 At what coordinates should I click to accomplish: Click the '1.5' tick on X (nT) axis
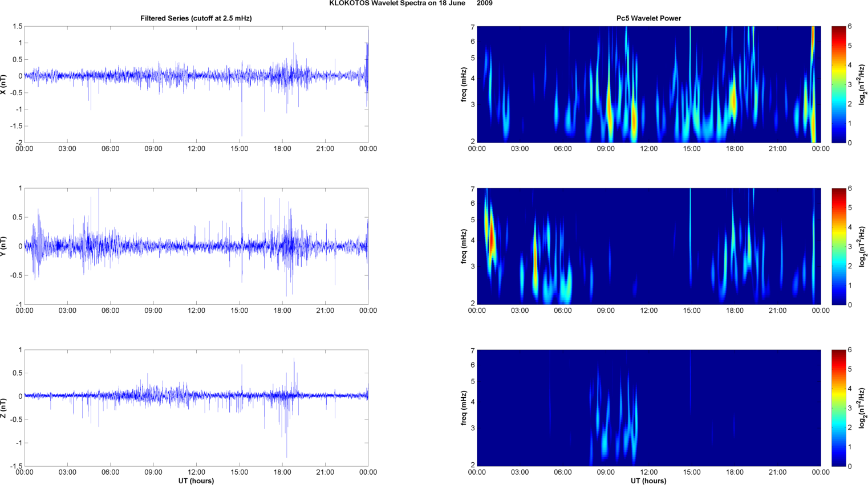[x=17, y=26]
